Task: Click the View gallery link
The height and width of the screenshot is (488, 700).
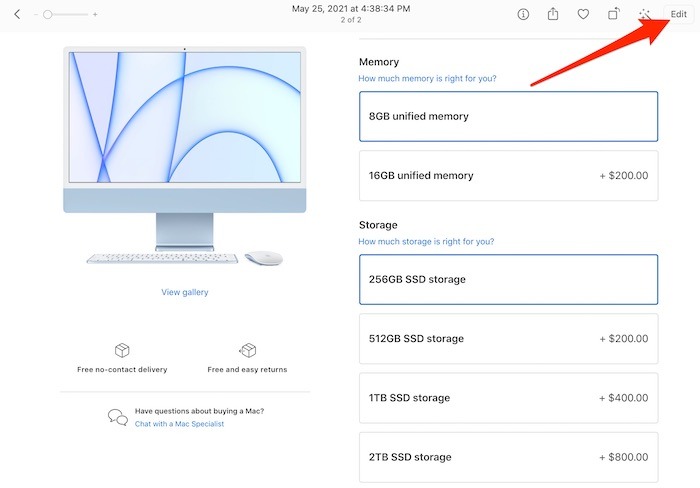Action: pyautogui.click(x=185, y=292)
